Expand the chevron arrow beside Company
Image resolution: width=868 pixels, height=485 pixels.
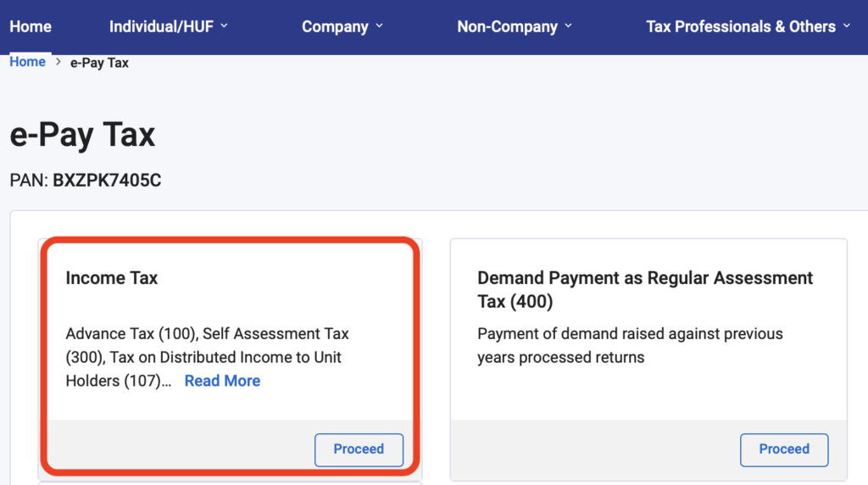379,26
